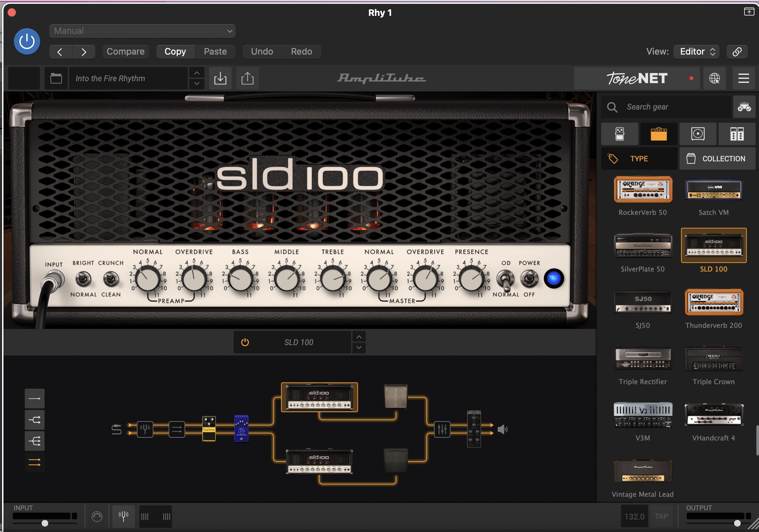Go to next preset with right arrow
The image size is (759, 532).
pyautogui.click(x=84, y=52)
